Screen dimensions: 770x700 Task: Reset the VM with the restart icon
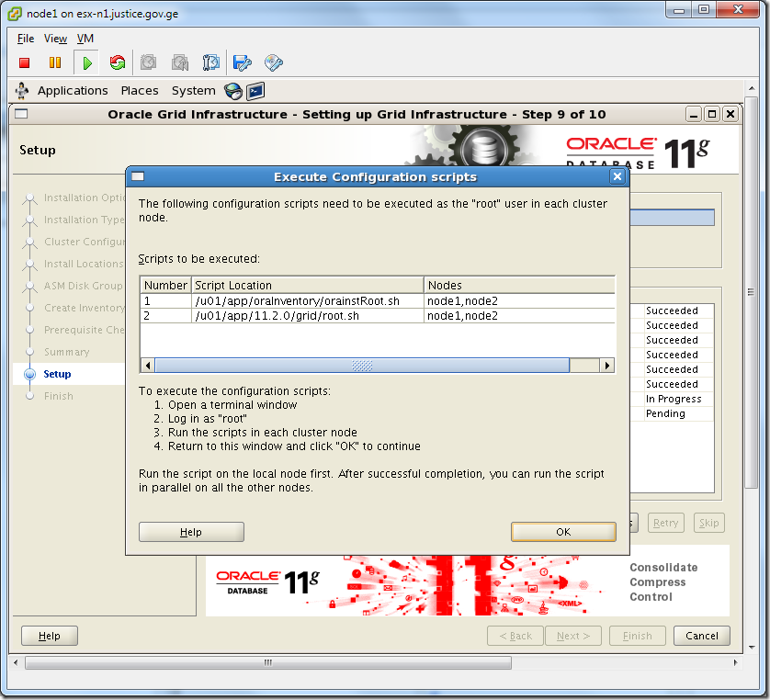pyautogui.click(x=118, y=62)
